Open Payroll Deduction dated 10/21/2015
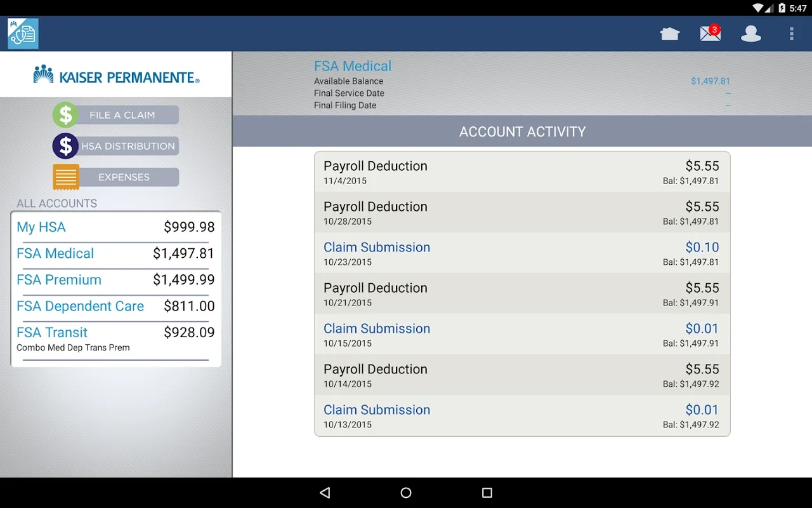 (x=522, y=294)
